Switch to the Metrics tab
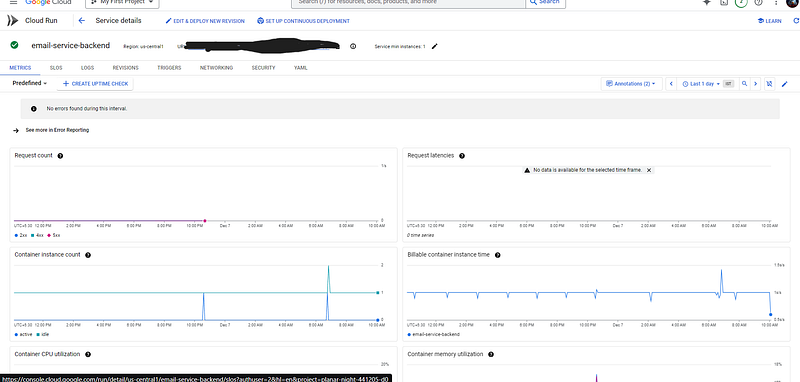This screenshot has width=800, height=382. pyautogui.click(x=20, y=68)
